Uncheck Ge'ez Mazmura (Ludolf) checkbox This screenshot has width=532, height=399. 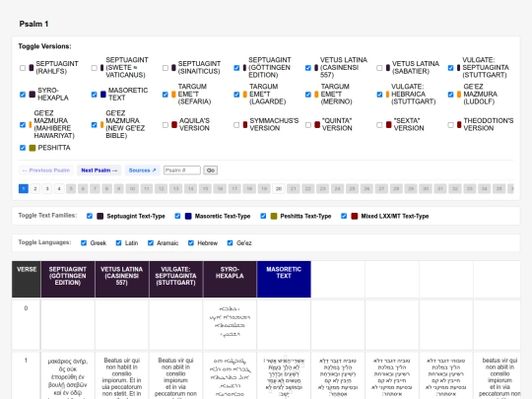point(450,95)
